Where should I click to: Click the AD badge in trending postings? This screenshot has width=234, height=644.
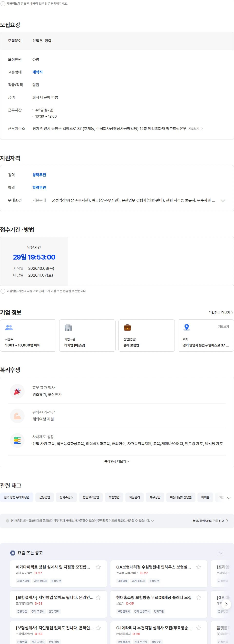(221, 553)
